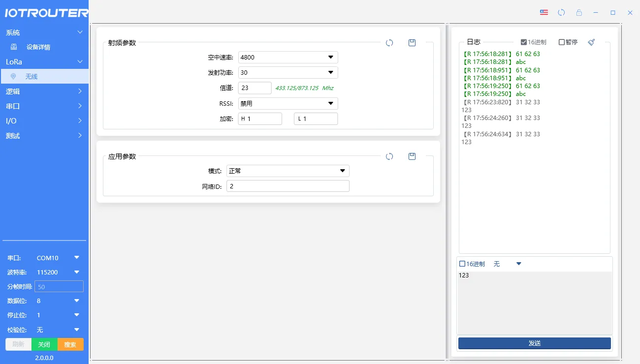The height and width of the screenshot is (364, 640).
Task: Save the 射频参数 settings via floppy icon
Action: 412,43
